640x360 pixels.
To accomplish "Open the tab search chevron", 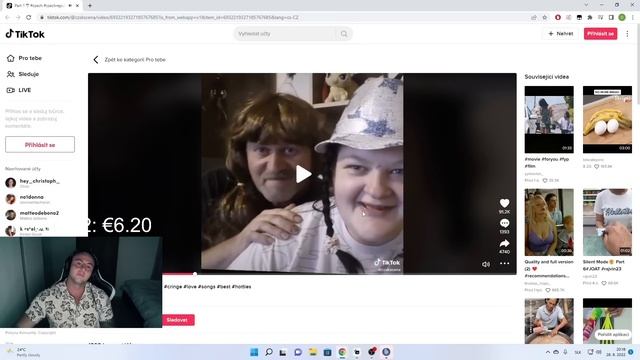I will [x=587, y=5].
